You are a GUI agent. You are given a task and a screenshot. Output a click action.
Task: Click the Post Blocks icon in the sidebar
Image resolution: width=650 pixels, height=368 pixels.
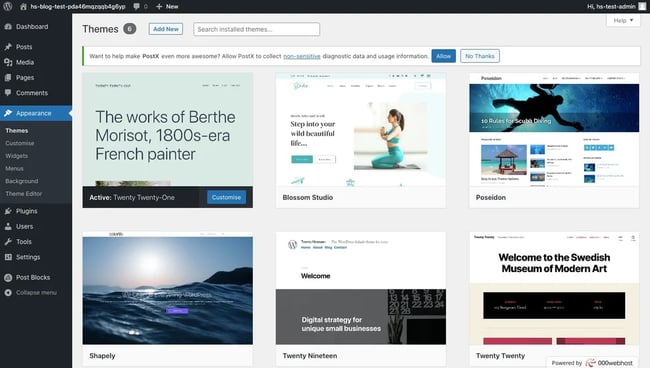(x=8, y=277)
